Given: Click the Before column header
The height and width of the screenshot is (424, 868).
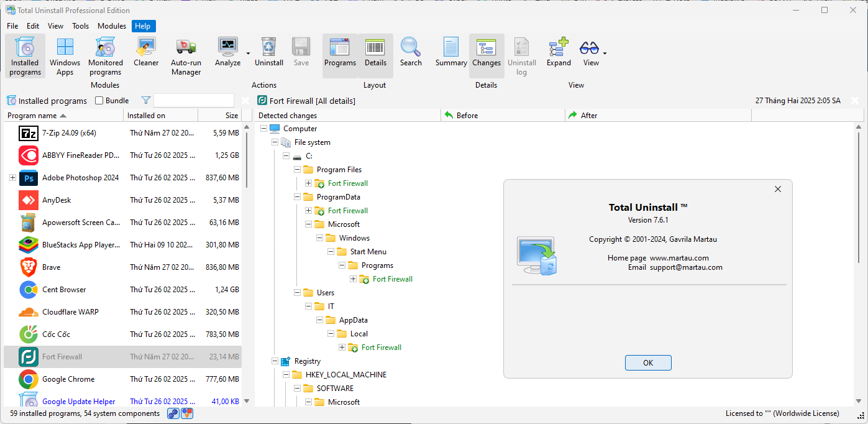Looking at the screenshot, I should pyautogui.click(x=503, y=116).
